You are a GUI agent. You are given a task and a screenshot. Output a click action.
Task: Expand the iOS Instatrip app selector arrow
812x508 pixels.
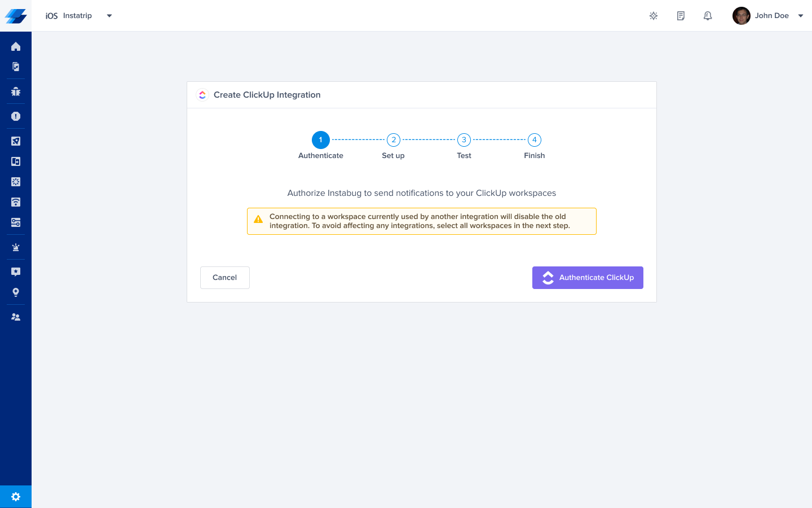pyautogui.click(x=109, y=16)
